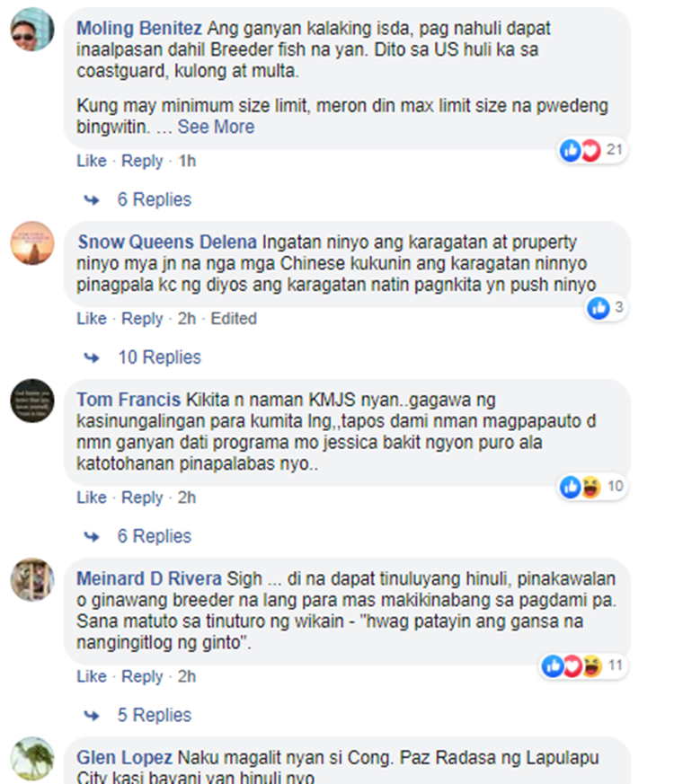Expand 10 Replies under Snow Queens Delena
The image size is (674, 784).
(159, 357)
